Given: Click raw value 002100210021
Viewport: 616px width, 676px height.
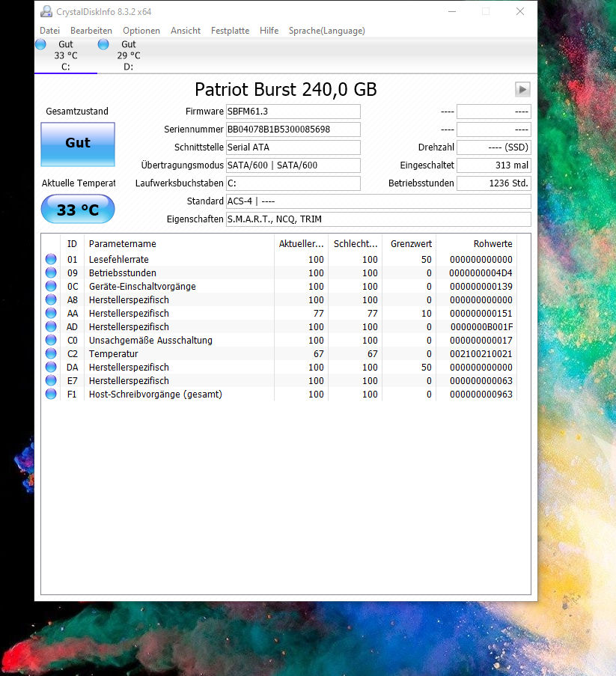Looking at the screenshot, I should click(481, 353).
